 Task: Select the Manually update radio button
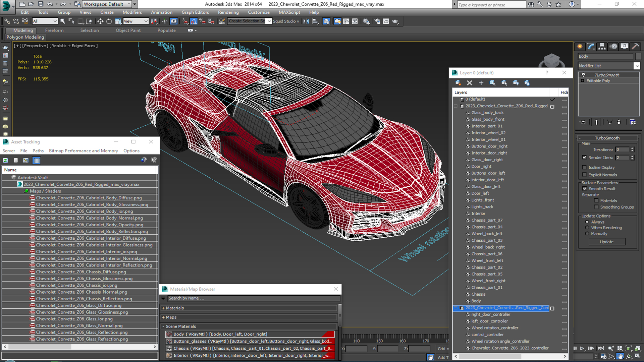[x=587, y=234]
